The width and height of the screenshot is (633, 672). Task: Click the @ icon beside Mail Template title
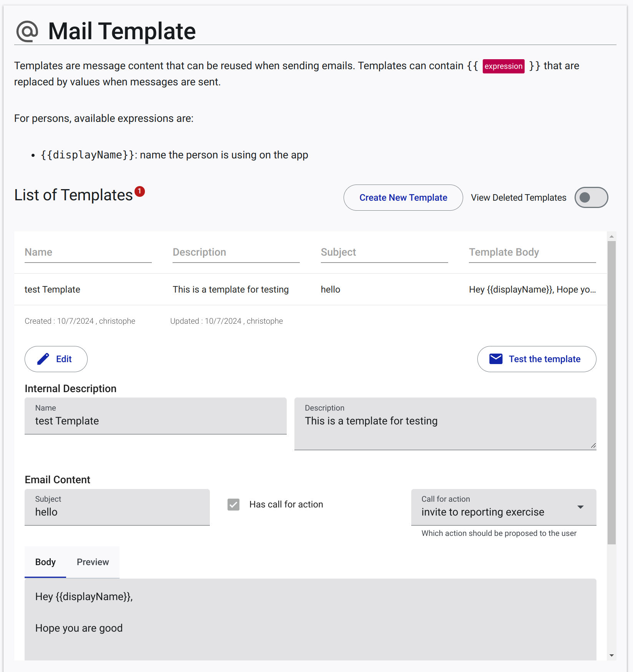tap(27, 31)
